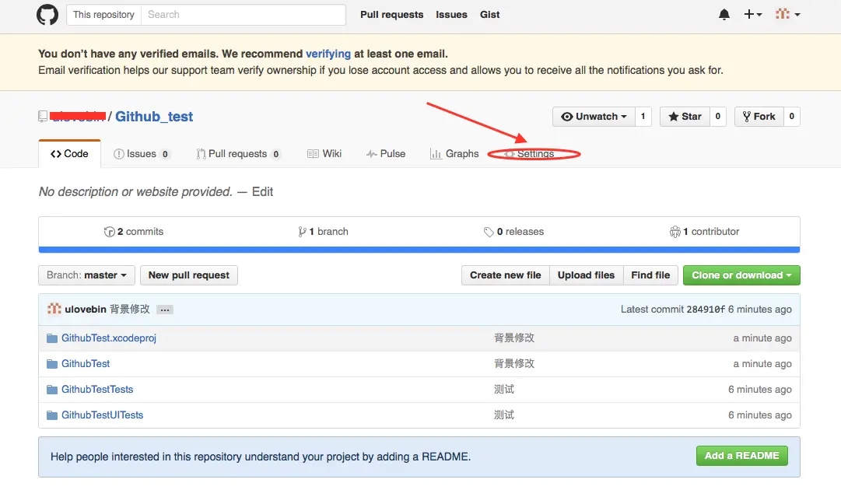This screenshot has width=841, height=504.
Task: View the 0 releases link
Action: point(513,232)
